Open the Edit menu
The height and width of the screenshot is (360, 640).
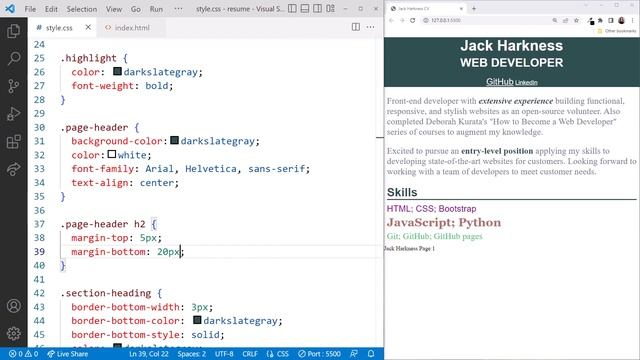pos(51,9)
